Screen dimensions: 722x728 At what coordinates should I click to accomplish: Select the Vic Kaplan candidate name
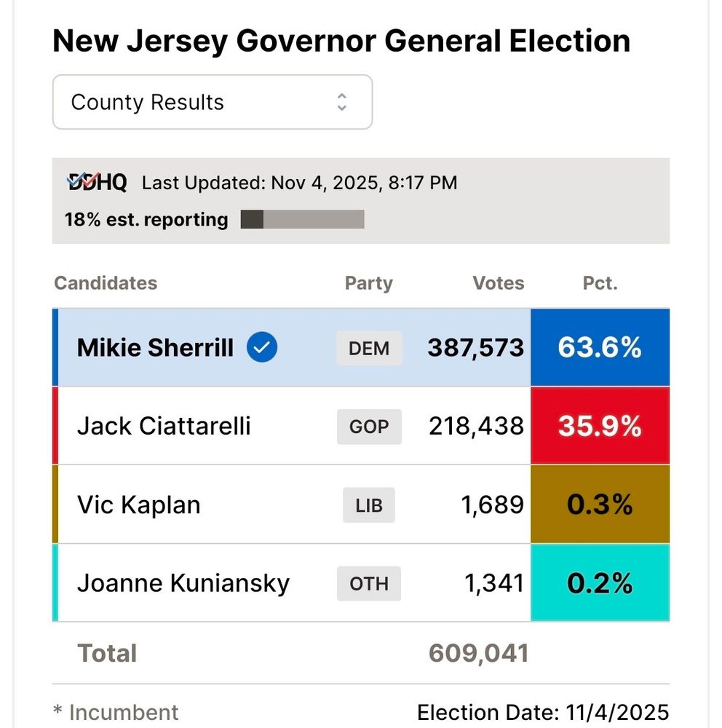click(x=138, y=505)
